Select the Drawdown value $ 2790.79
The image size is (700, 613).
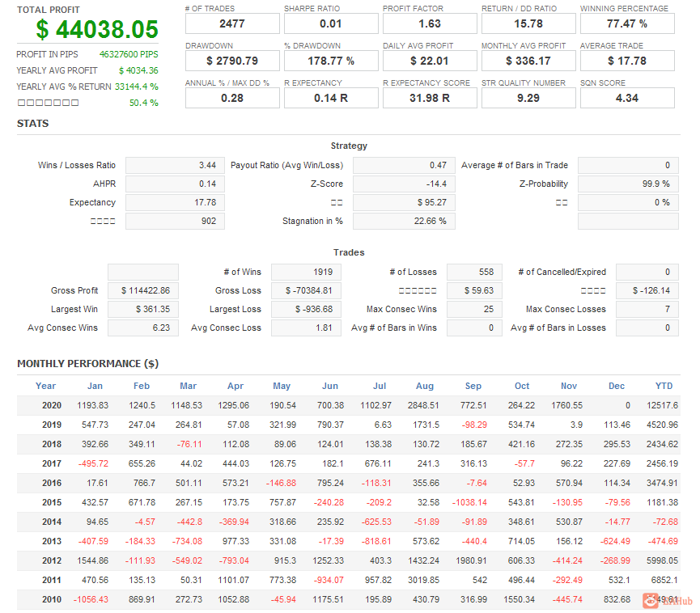click(x=232, y=61)
